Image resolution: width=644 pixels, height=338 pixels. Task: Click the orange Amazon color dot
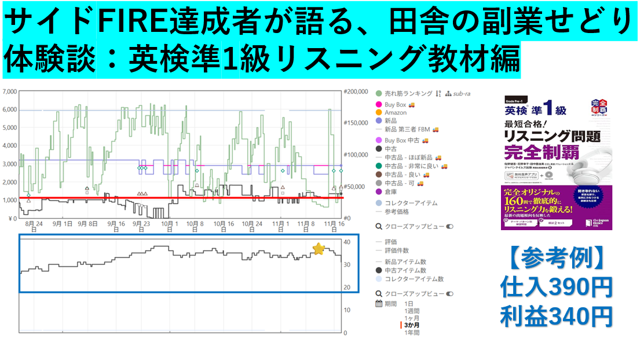[379, 112]
